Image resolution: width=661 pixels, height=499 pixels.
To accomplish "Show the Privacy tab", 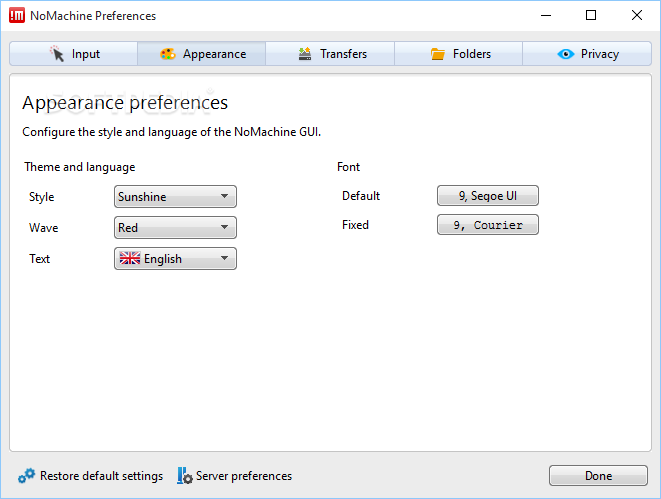I will pos(587,54).
